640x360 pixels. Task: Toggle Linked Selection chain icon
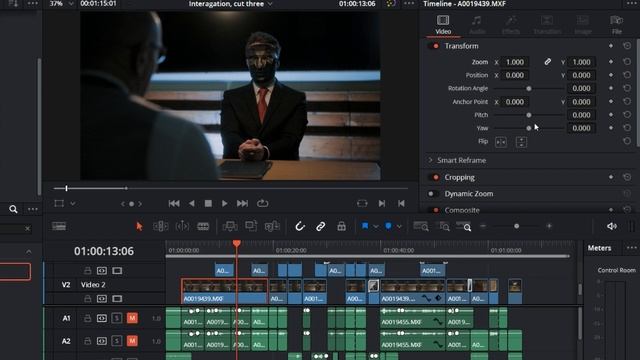(320, 226)
